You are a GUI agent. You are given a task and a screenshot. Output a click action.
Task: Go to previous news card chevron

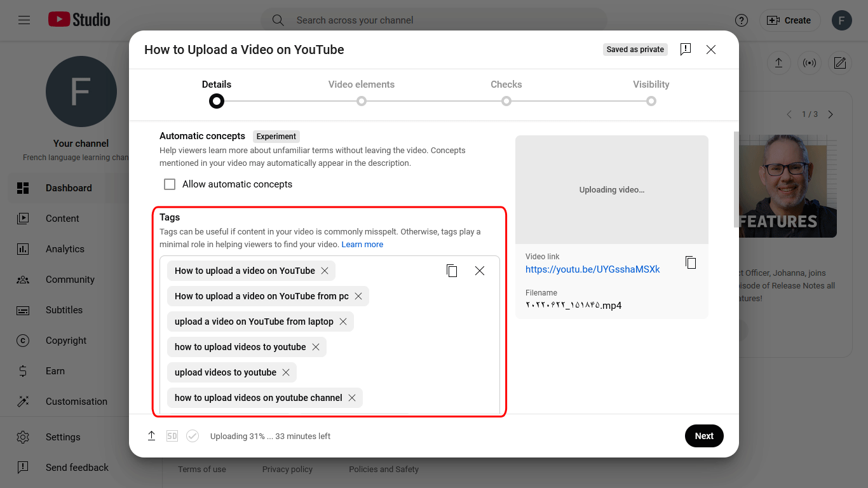(x=789, y=114)
